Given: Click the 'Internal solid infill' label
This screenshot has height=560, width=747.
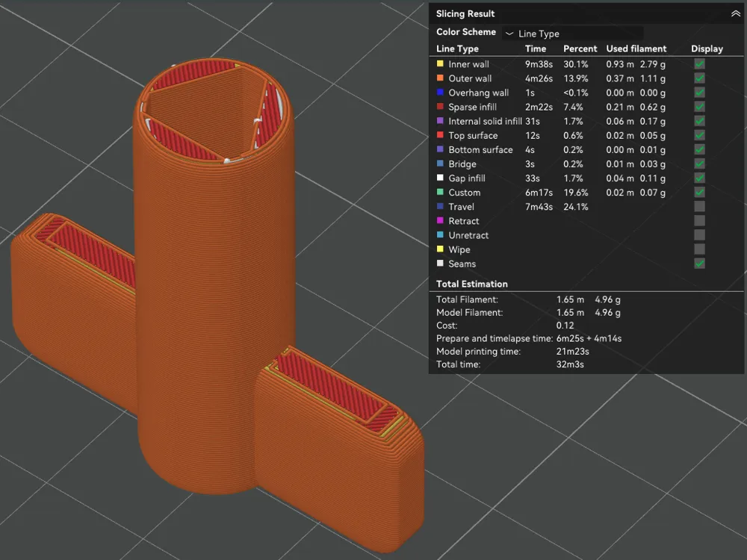Looking at the screenshot, I should click(485, 122).
